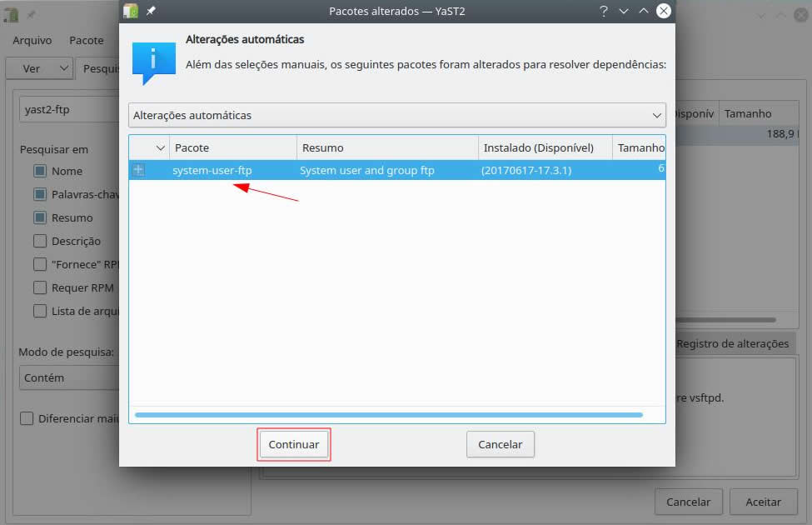Sort by the Pacote column header

tap(232, 147)
